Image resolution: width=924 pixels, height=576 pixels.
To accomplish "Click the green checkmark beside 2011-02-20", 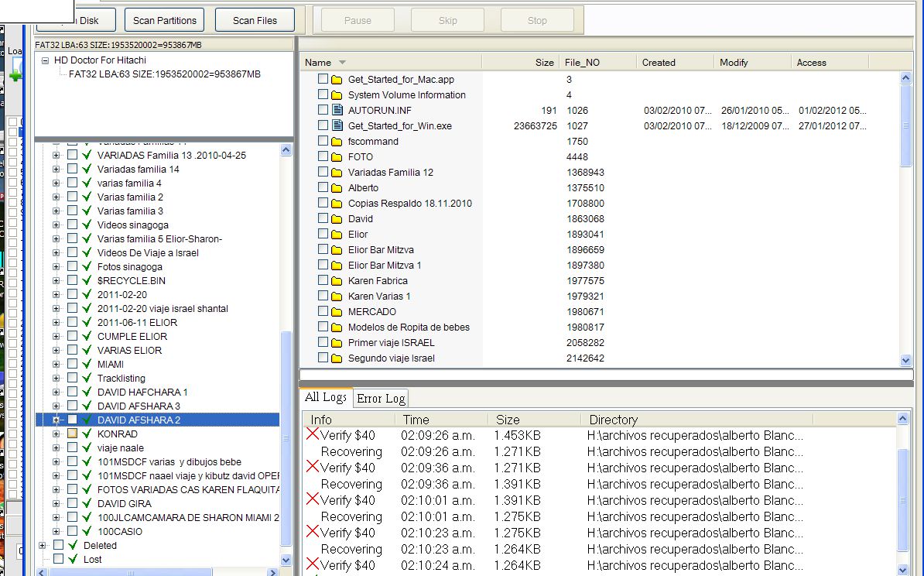I will [x=87, y=294].
